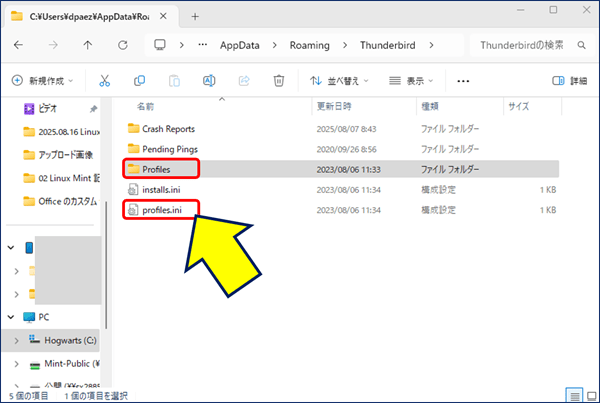Screen dimensions: 600x403
Task: Click Thunderbird in the breadcrumb
Action: (387, 45)
